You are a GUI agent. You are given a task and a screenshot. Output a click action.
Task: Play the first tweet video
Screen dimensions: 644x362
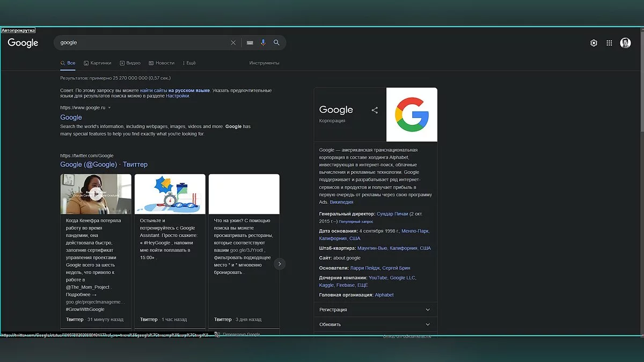point(96,194)
